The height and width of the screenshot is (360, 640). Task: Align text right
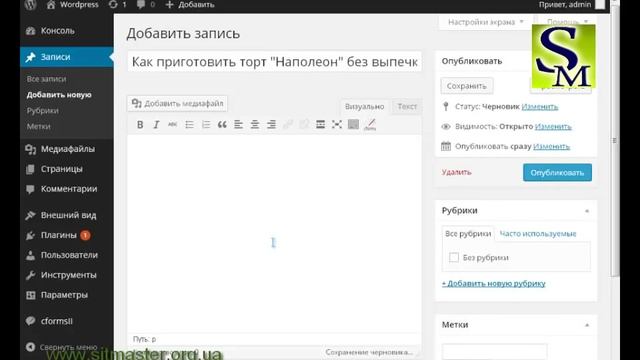(271, 124)
